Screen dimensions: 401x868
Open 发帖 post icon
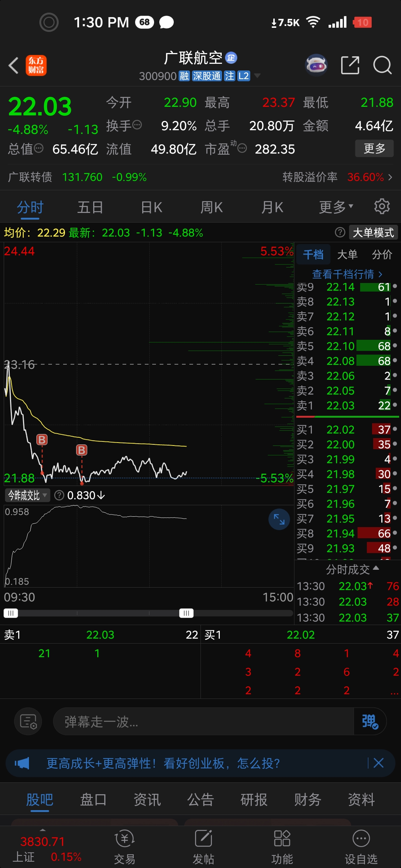point(203,847)
